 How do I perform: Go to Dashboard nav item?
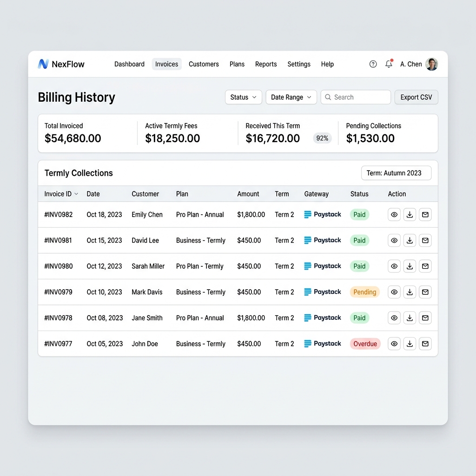tap(129, 64)
